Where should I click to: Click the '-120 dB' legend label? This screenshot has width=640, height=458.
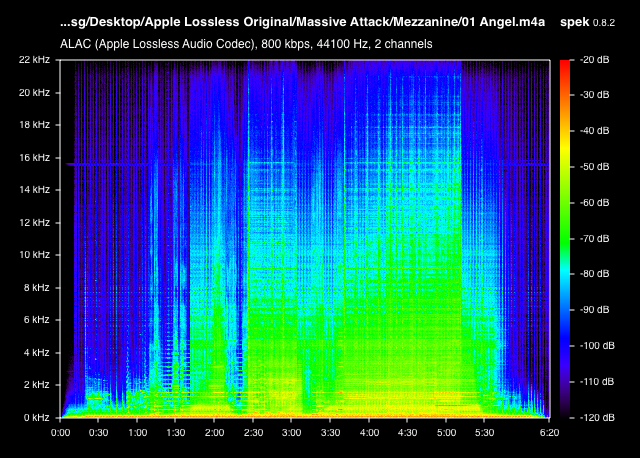pos(597,418)
